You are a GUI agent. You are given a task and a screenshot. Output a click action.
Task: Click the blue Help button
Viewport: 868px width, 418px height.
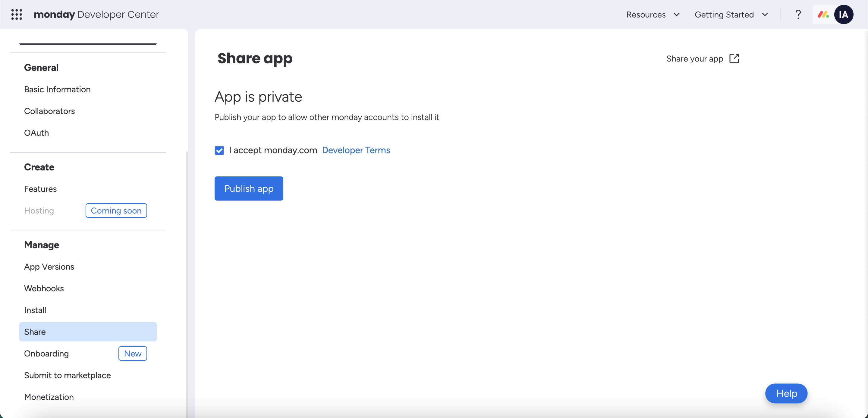tap(786, 393)
